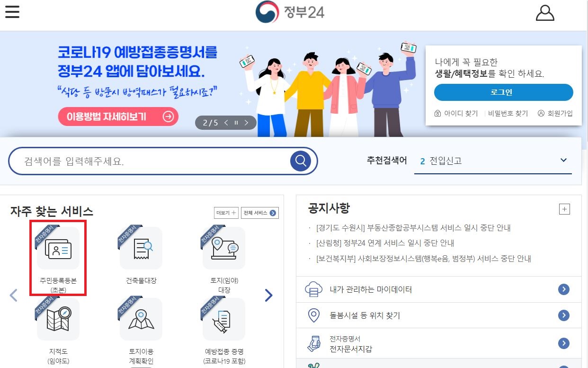
Task: Click the 정부24 logo
Action: [290, 12]
